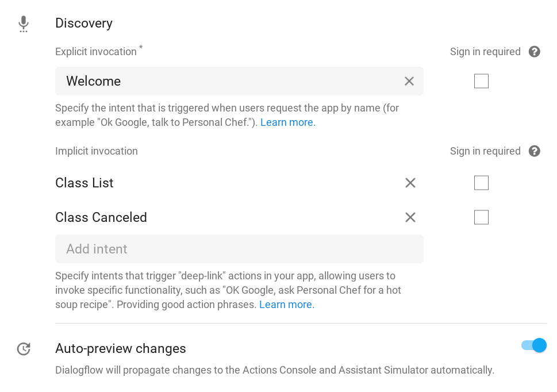Check sign in required for Welcome
Image resolution: width=557 pixels, height=392 pixels.
pos(481,81)
